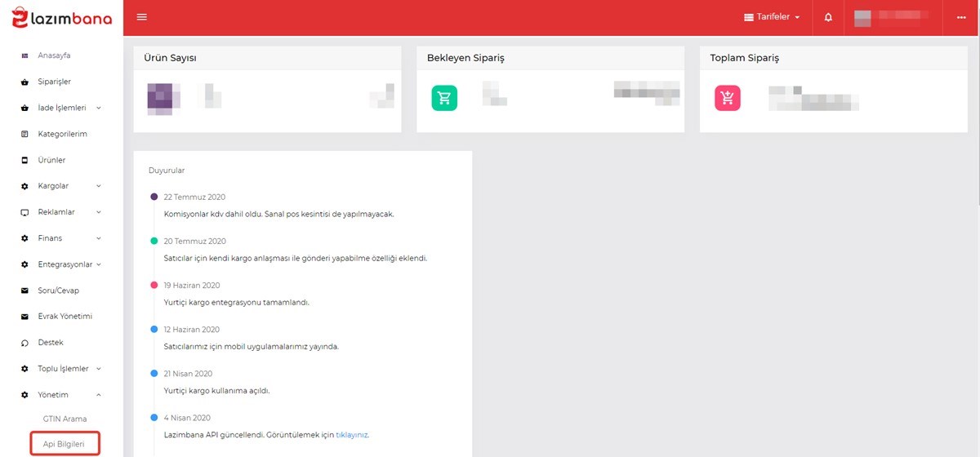Open the notifications bell

(828, 17)
